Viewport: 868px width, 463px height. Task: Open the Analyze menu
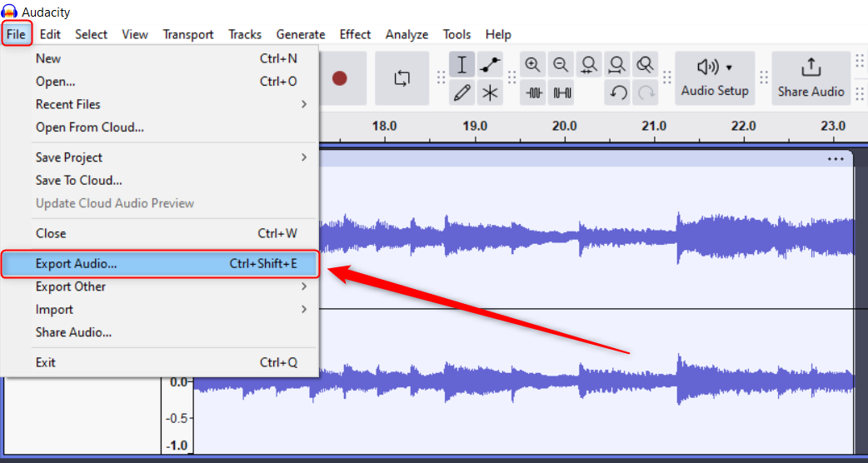(407, 34)
